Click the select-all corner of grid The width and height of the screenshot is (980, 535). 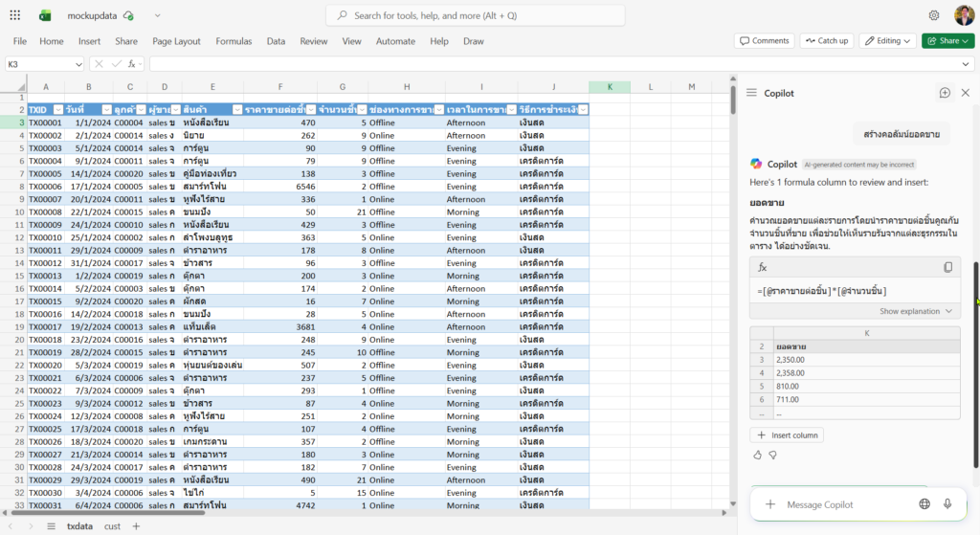pyautogui.click(x=22, y=87)
